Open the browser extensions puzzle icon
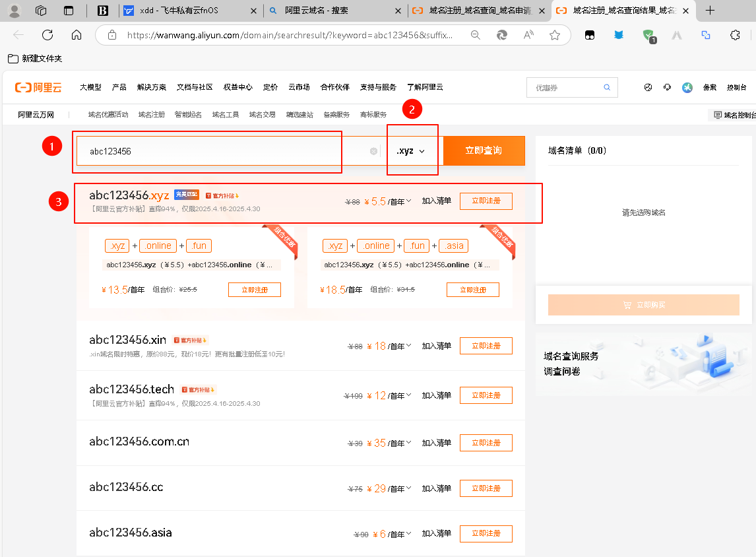The width and height of the screenshot is (756, 557). (735, 35)
